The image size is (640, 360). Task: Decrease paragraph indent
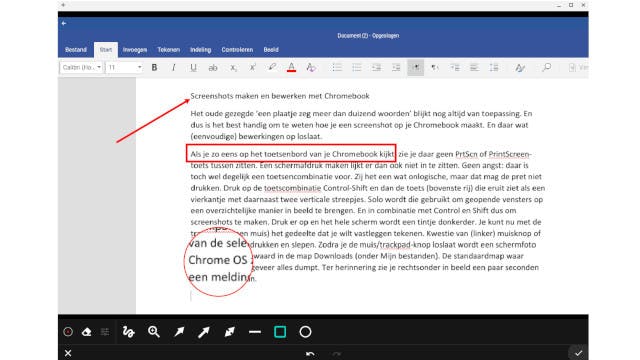pyautogui.click(x=376, y=68)
